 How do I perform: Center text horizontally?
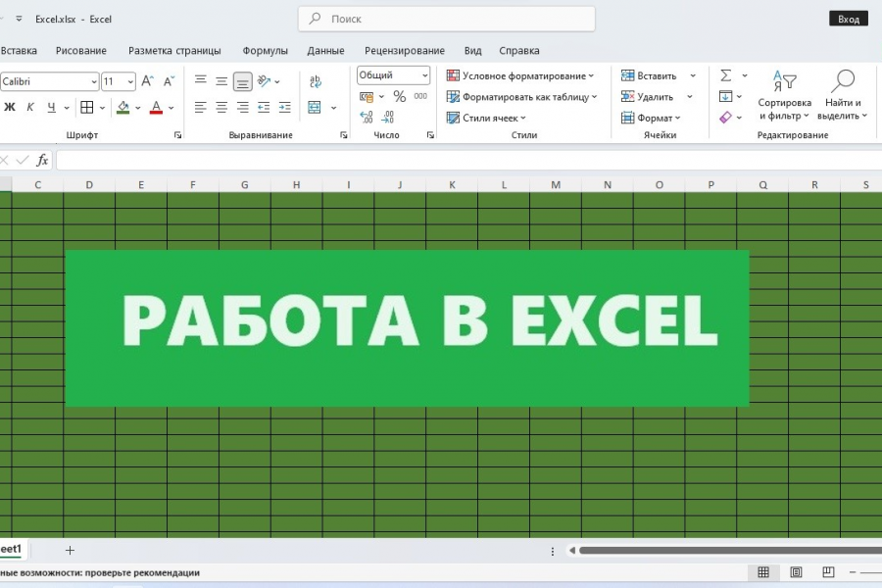[221, 107]
